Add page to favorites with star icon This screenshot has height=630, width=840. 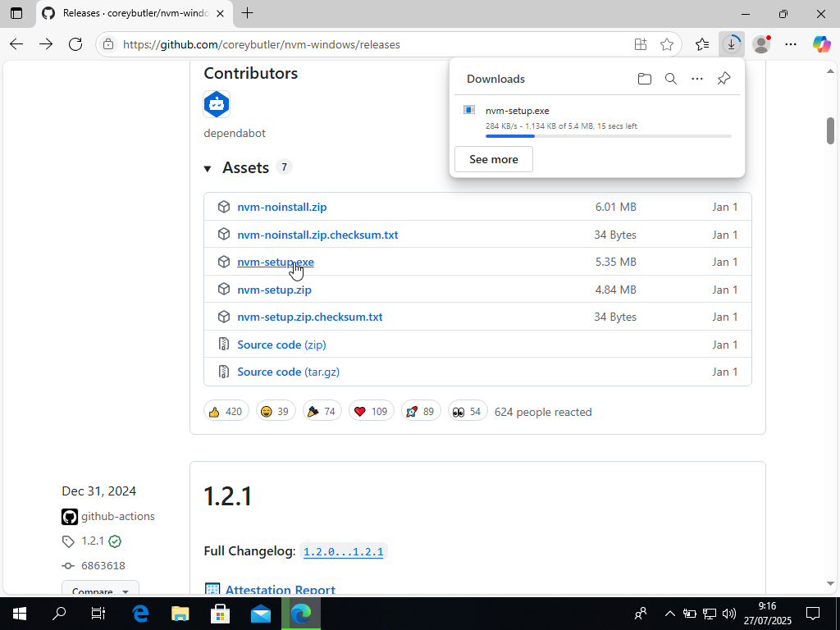coord(667,44)
